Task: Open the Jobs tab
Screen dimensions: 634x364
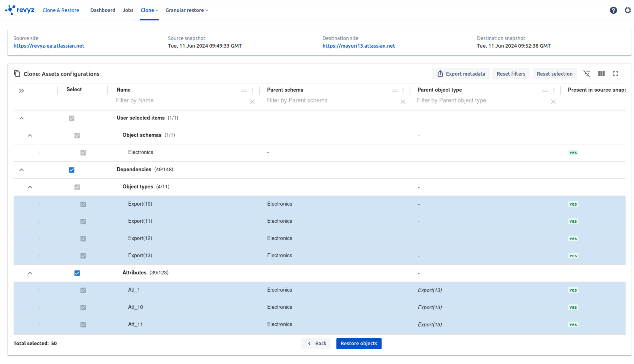Action: [128, 10]
